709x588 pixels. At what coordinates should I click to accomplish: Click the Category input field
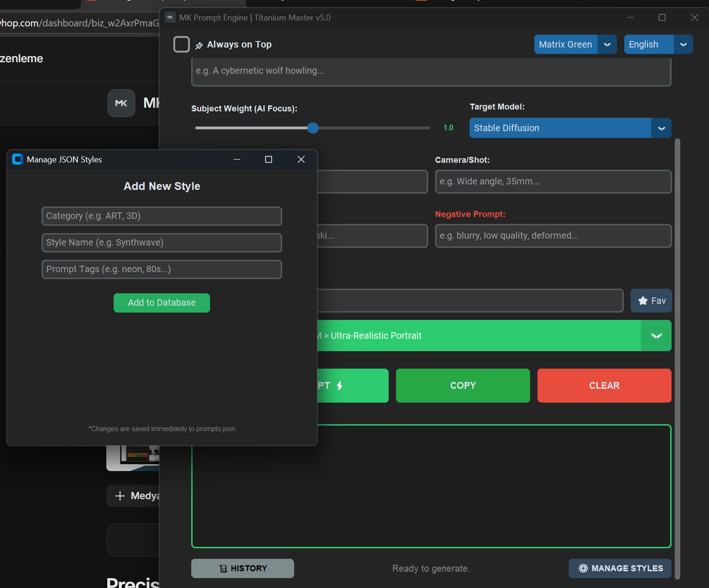coord(162,216)
